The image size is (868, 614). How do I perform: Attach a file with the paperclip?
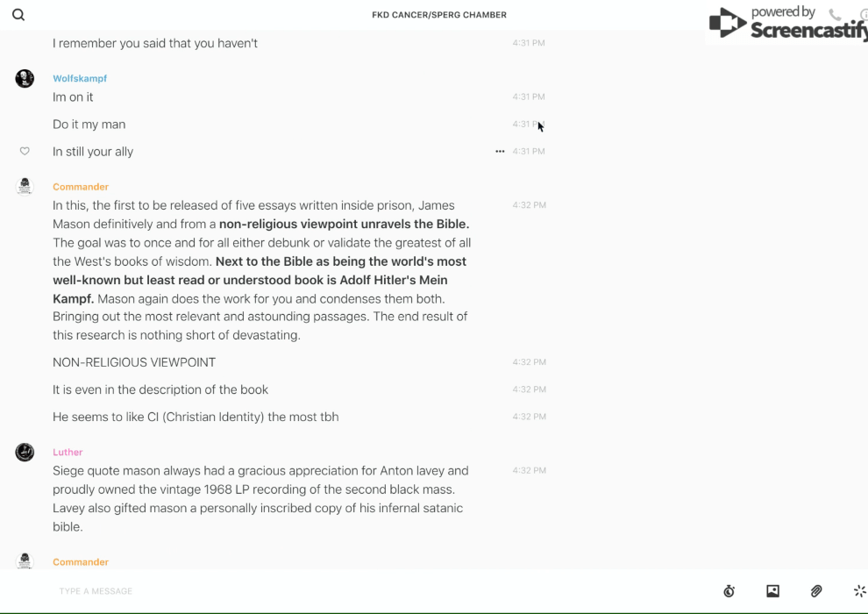point(816,591)
